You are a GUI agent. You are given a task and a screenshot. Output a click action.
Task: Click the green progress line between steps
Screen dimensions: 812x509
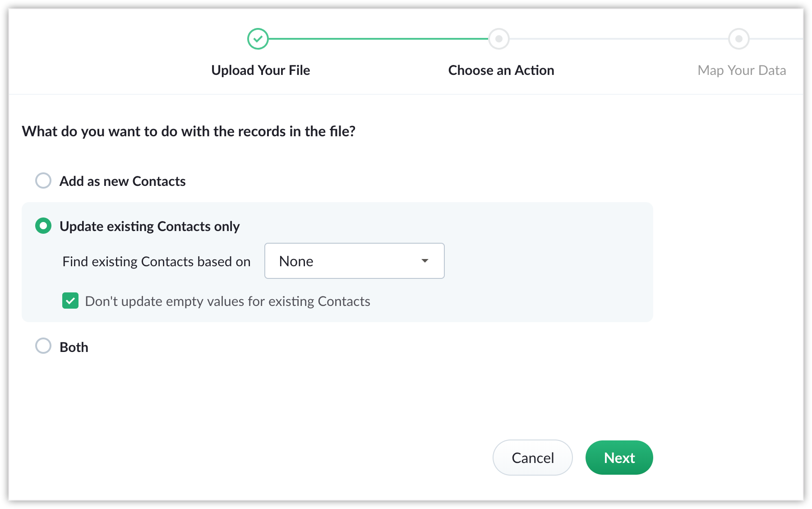coord(378,39)
